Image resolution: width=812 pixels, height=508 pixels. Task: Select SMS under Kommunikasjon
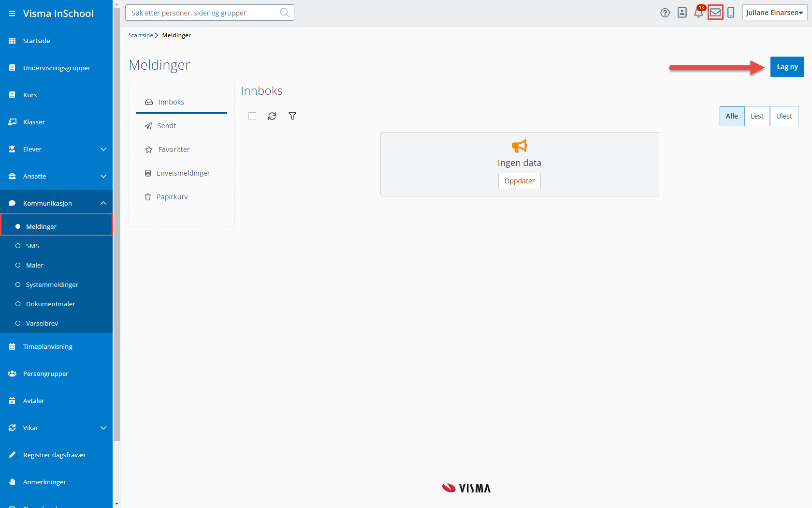click(32, 246)
